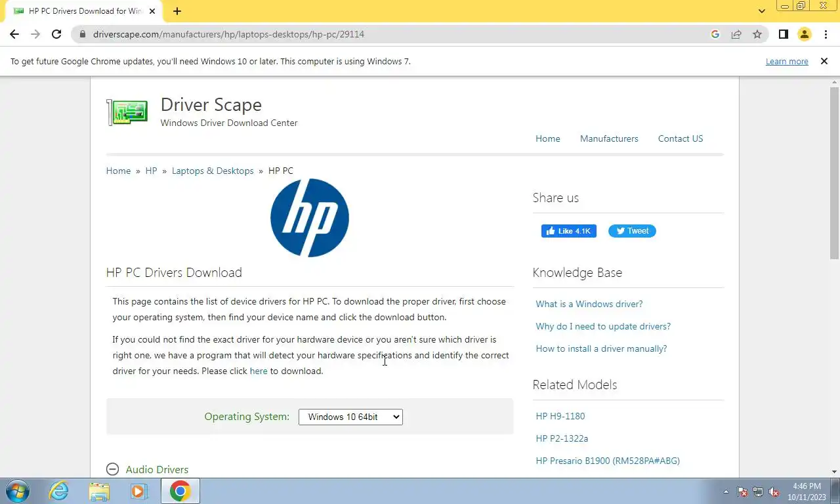Go back with the browser back arrow

click(14, 34)
